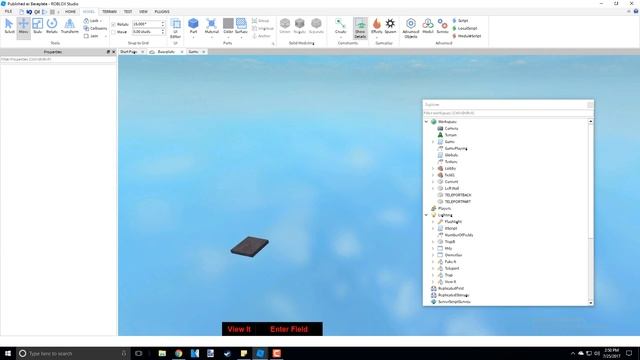Screen dimensions: 640x360
Task: Click the Separate solid modeling icon
Action: [x=316, y=26]
